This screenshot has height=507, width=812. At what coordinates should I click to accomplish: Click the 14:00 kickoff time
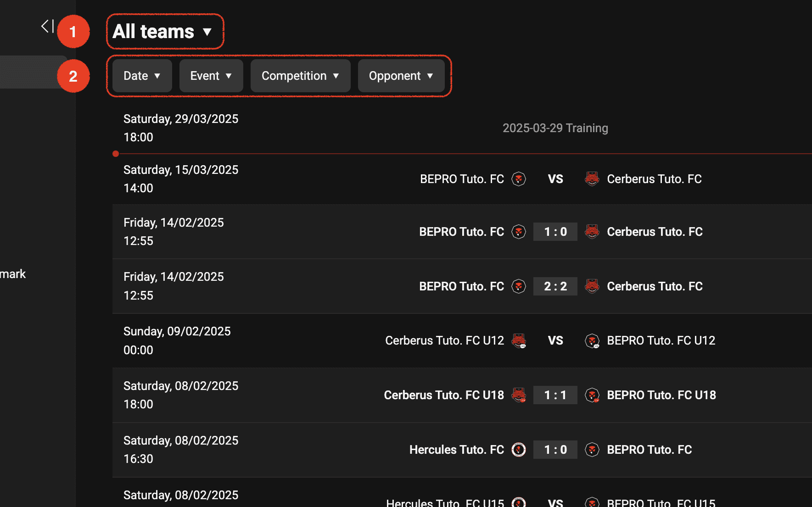coord(138,188)
